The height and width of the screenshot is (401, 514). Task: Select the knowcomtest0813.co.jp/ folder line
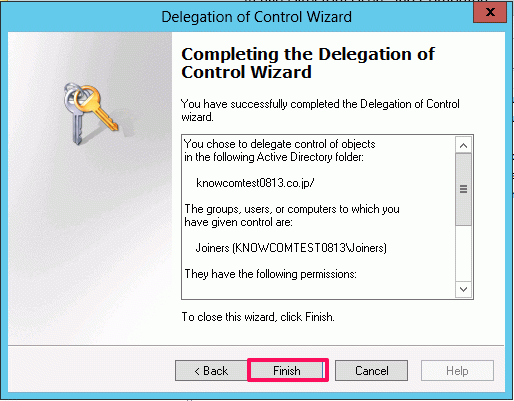(x=255, y=183)
